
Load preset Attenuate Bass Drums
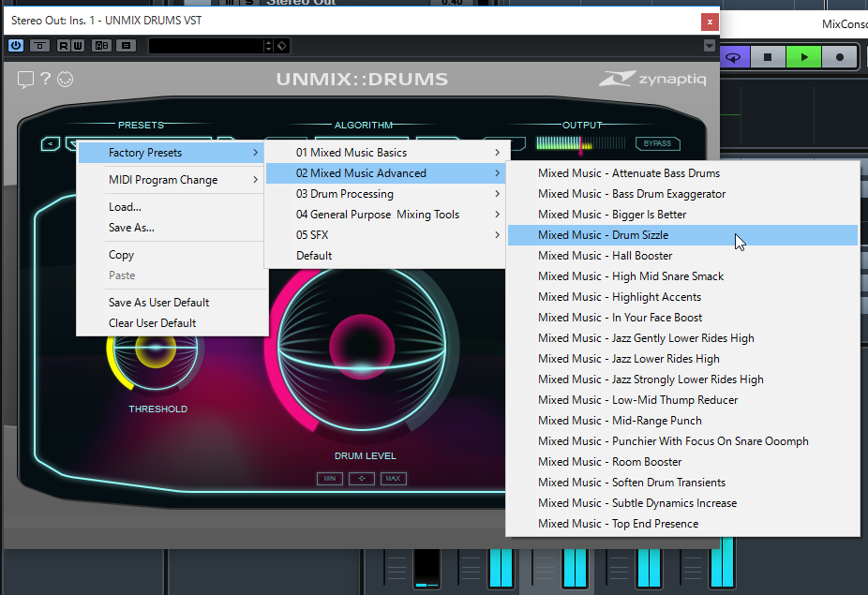coord(682,173)
